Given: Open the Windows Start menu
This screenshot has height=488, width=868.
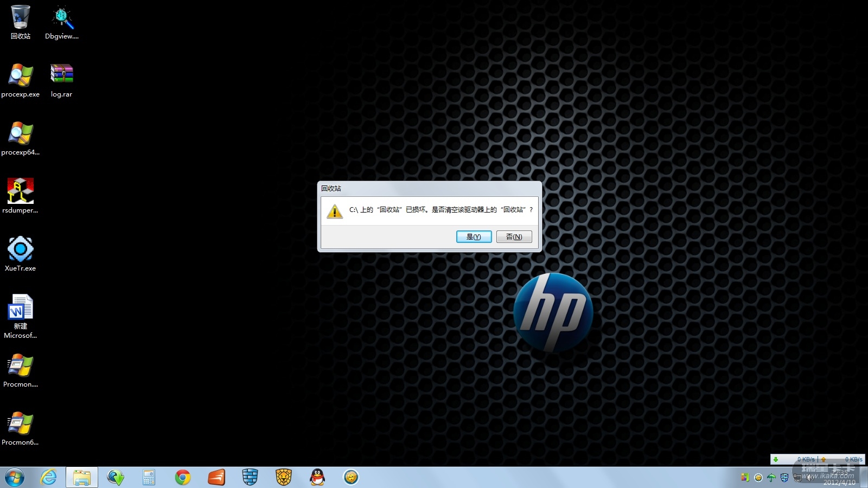Looking at the screenshot, I should pos(15,478).
